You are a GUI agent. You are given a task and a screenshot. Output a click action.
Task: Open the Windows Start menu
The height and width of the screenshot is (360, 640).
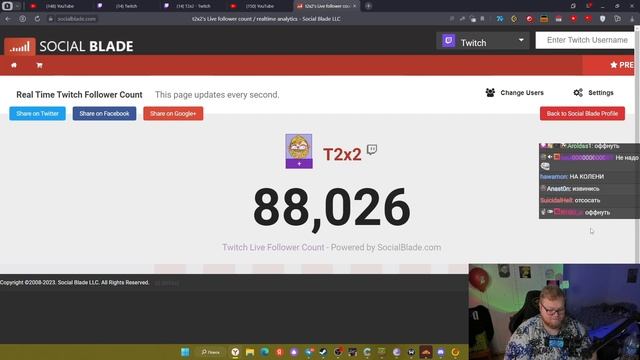tap(185, 352)
